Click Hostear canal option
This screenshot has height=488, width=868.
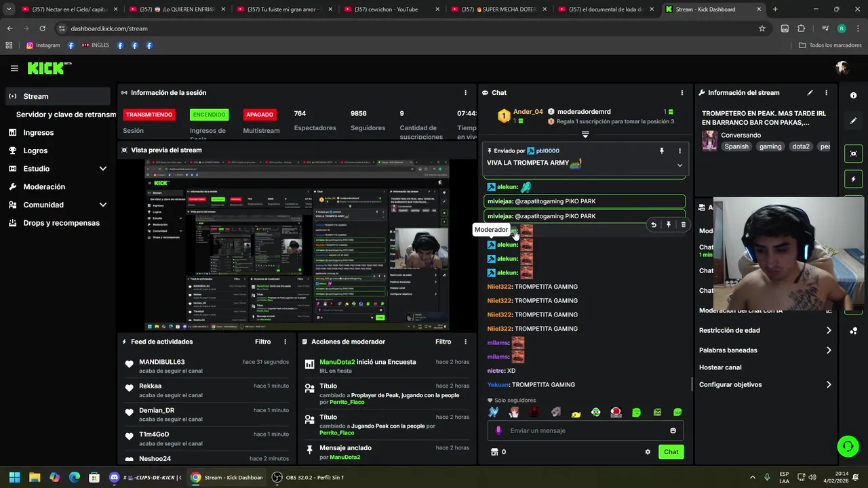tap(720, 367)
